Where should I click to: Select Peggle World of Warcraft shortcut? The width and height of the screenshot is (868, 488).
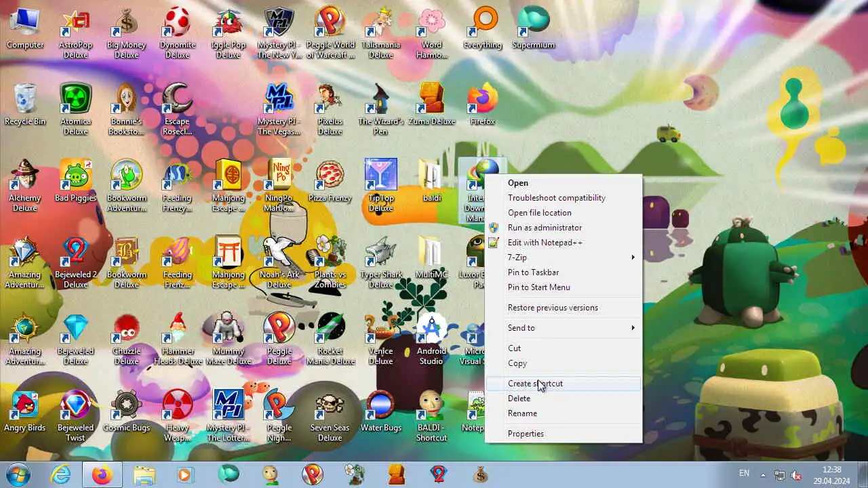(x=330, y=33)
